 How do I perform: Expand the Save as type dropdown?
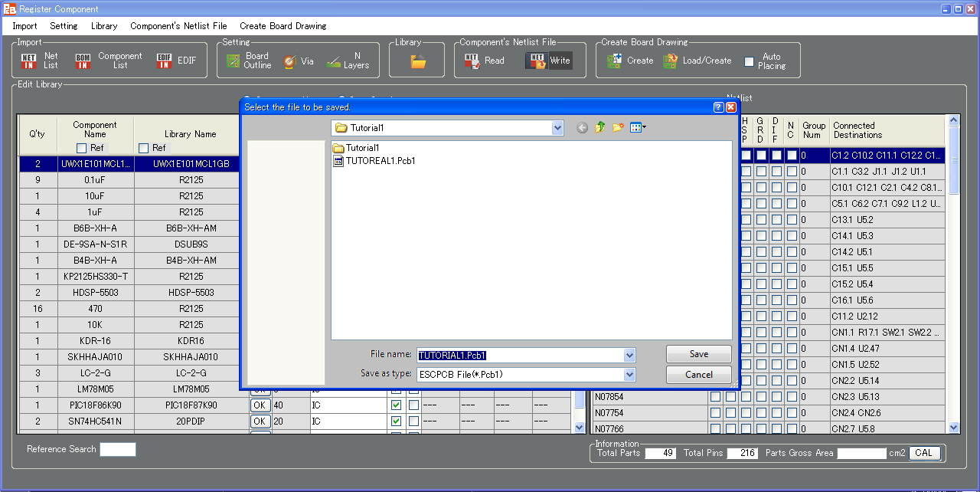[x=629, y=375]
